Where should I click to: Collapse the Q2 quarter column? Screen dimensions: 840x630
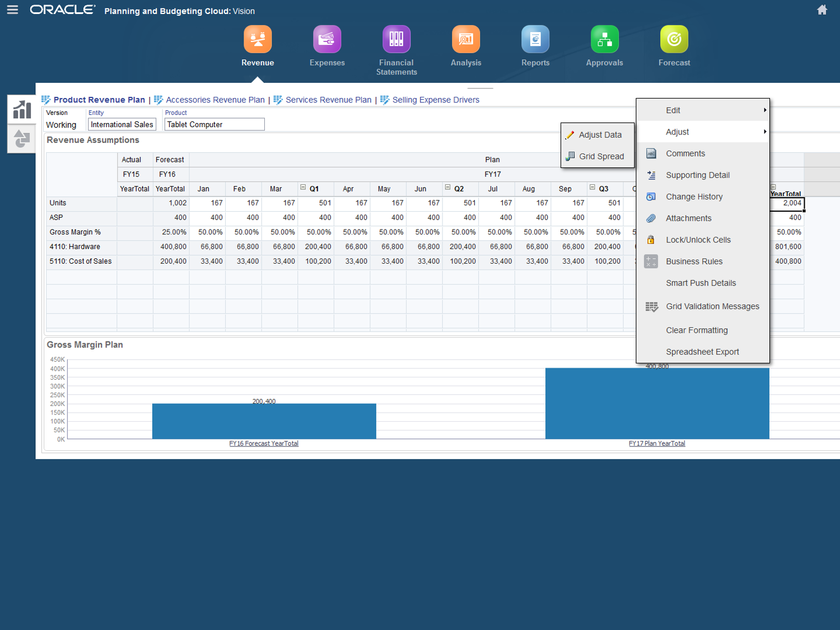[447, 188]
